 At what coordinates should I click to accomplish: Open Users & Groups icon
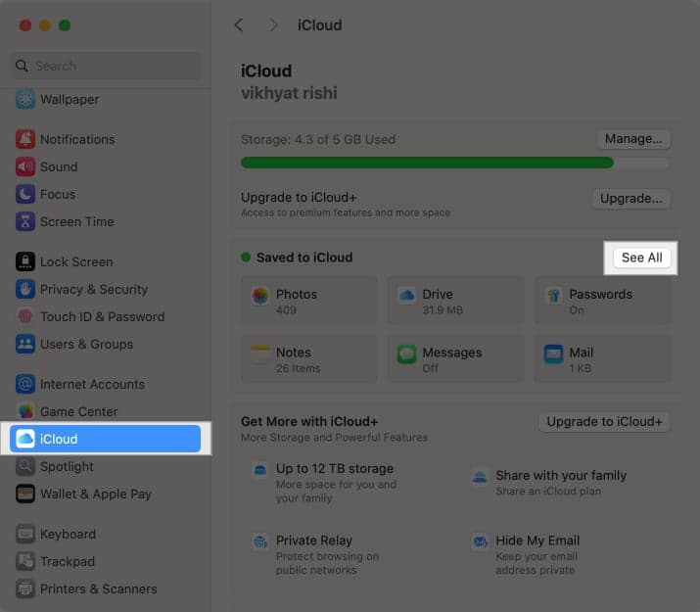[25, 344]
